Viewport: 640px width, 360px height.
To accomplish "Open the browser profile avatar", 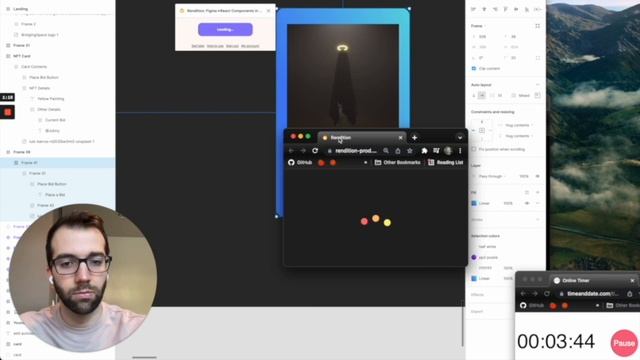I will pyautogui.click(x=448, y=151).
